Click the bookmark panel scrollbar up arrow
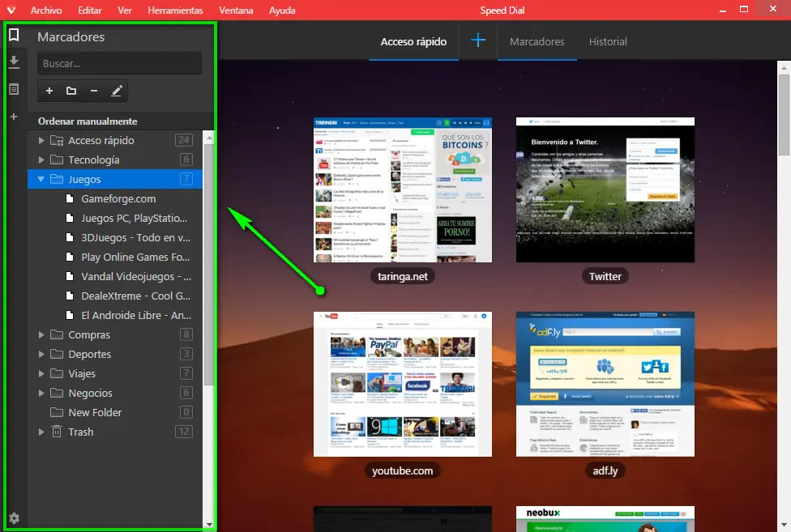Screen dimensions: 791x532 209,137
